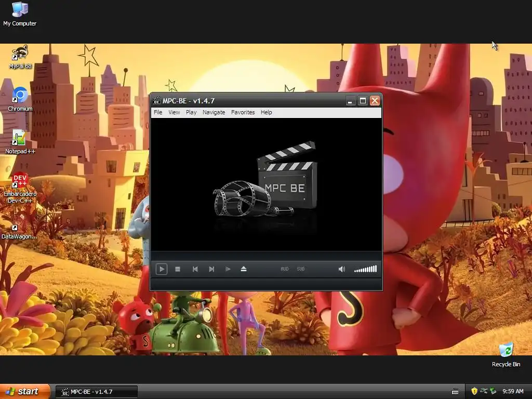Open the Help menu

[267, 112]
